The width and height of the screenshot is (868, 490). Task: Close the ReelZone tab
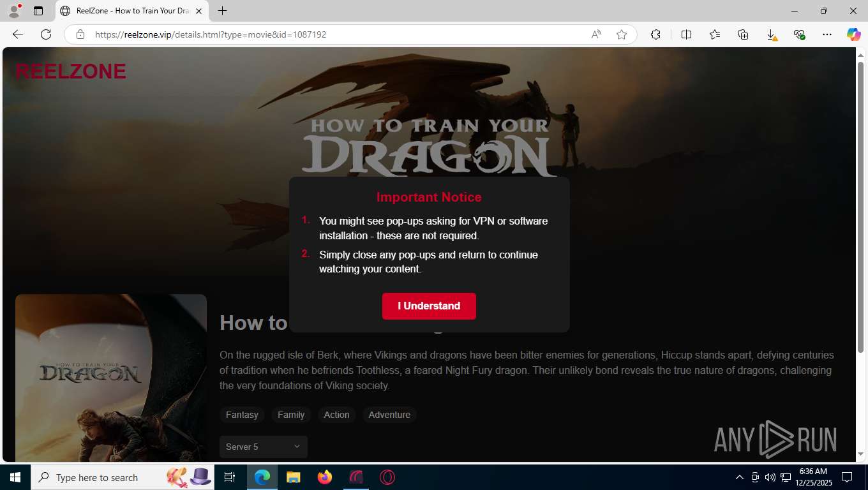pos(198,11)
